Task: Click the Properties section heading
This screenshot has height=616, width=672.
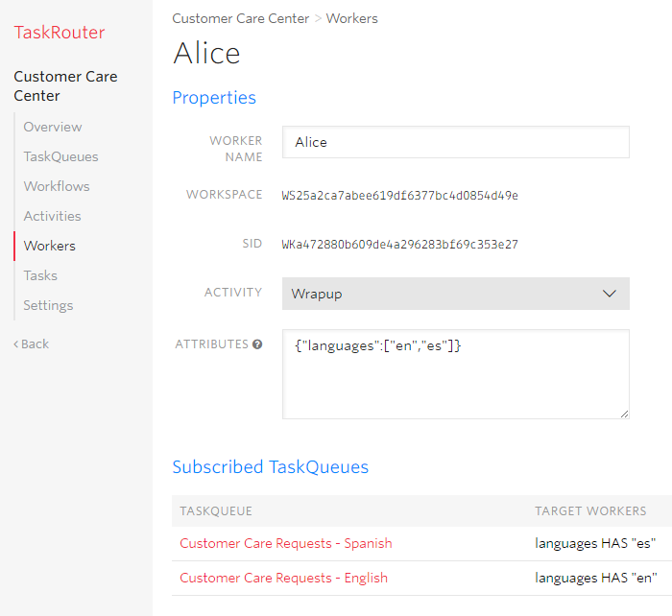Action: click(x=214, y=98)
